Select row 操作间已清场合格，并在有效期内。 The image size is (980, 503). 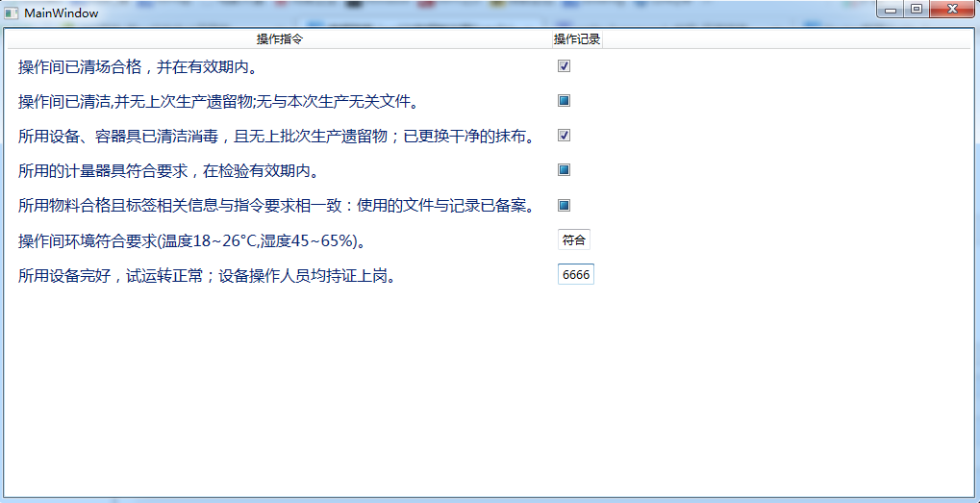pyautogui.click(x=490, y=66)
